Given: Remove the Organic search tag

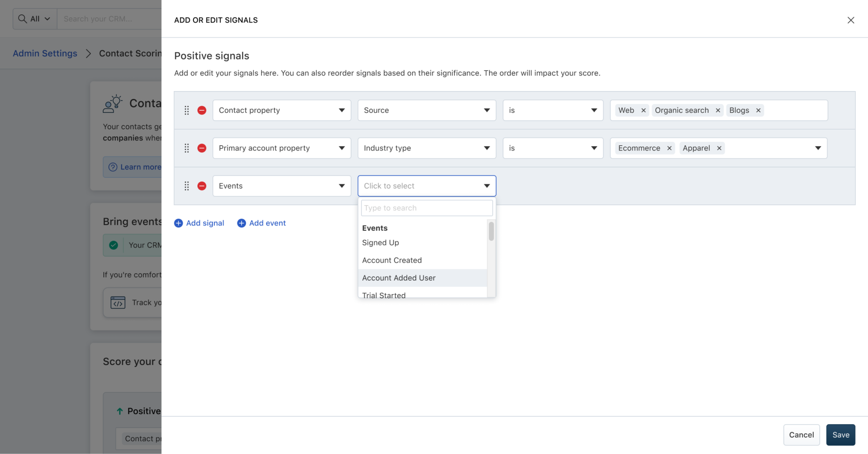Looking at the screenshot, I should click(718, 111).
